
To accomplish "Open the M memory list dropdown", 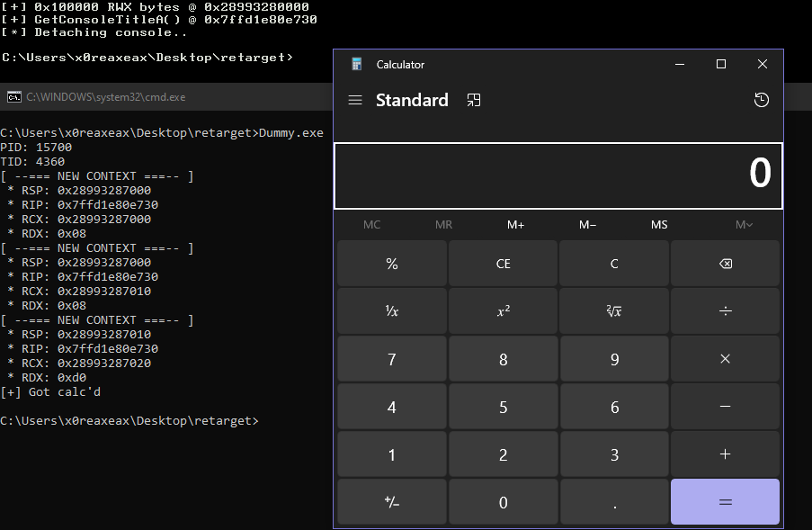I will [x=744, y=225].
